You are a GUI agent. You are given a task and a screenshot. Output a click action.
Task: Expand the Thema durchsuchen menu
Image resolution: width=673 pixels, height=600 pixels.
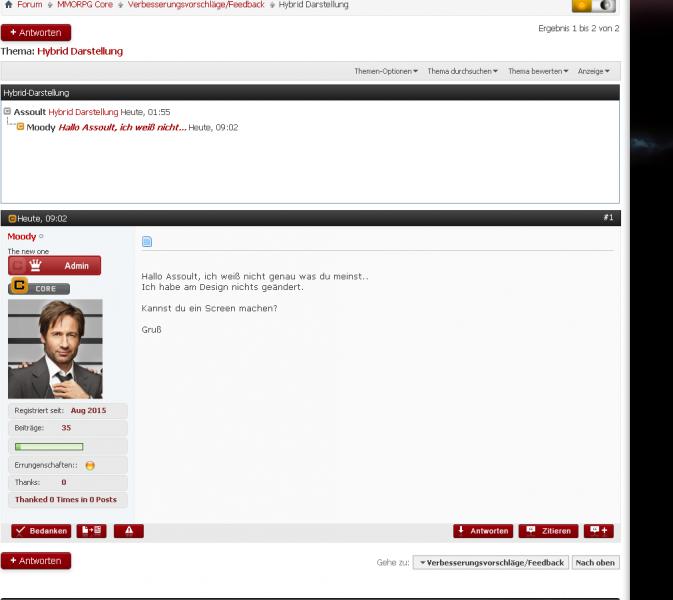(462, 71)
